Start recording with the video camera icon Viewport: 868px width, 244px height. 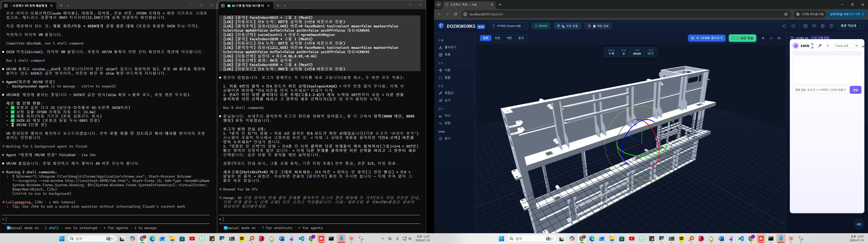[x=814, y=26]
